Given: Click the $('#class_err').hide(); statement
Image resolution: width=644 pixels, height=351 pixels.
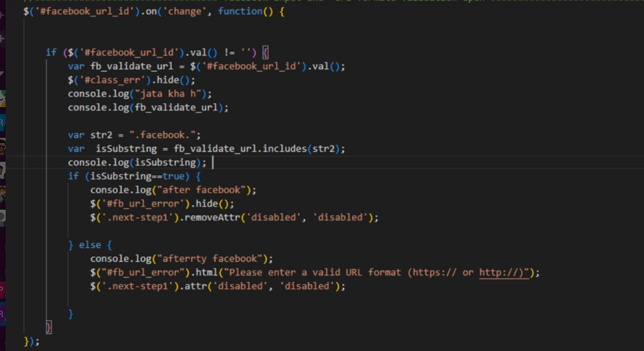Looking at the screenshot, I should point(132,80).
